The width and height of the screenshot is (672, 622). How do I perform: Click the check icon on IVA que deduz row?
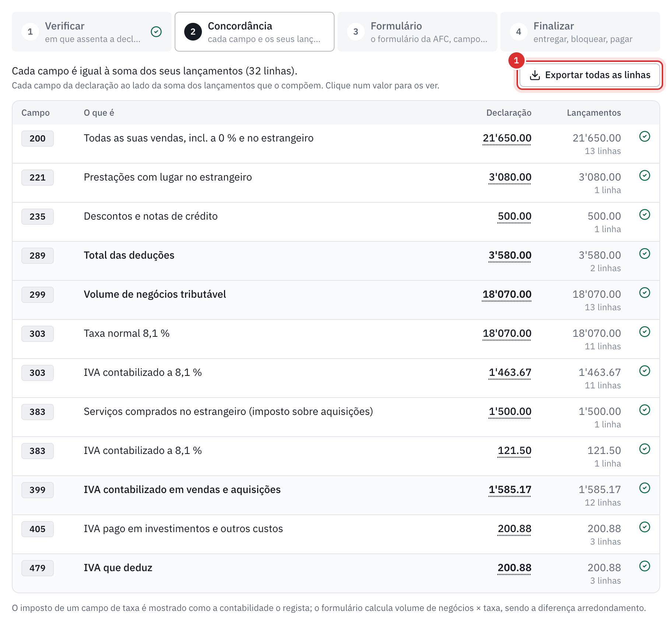tap(644, 566)
